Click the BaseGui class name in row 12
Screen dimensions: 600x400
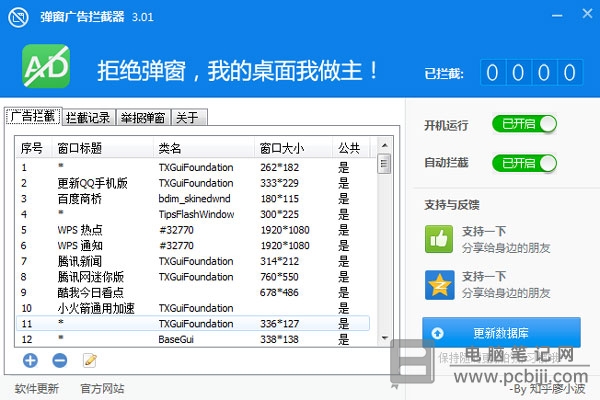click(x=176, y=339)
